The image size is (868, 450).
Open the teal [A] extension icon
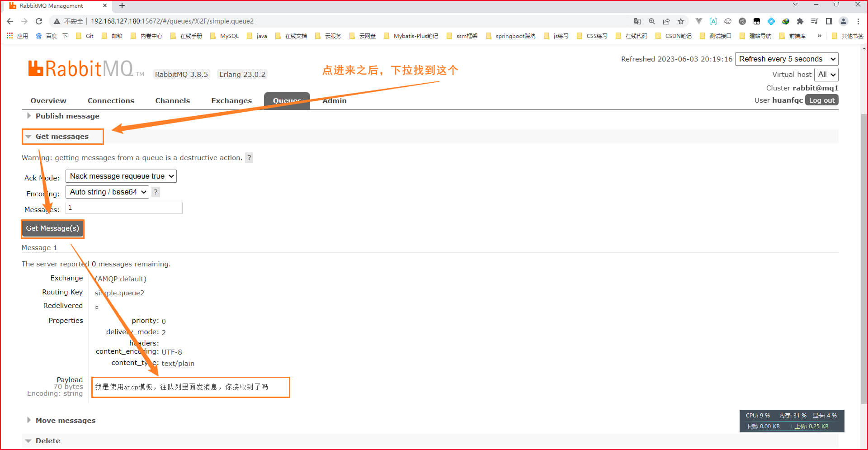(x=713, y=21)
